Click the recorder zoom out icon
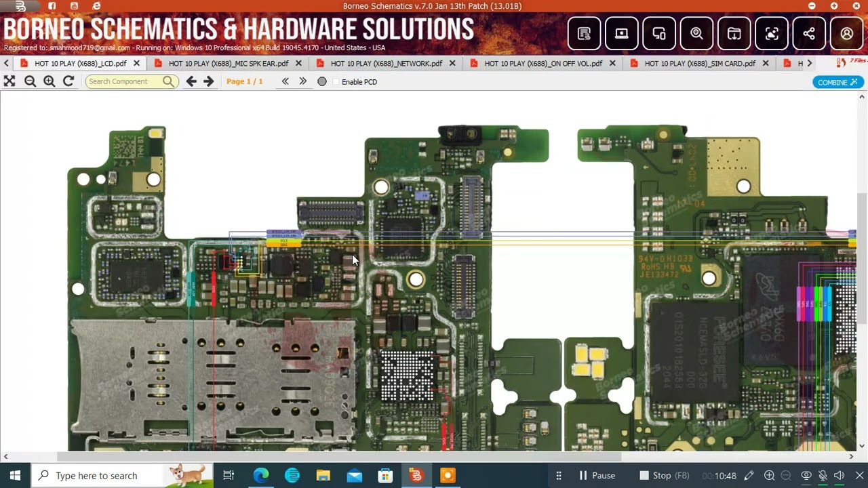868x488 pixels. (786, 476)
